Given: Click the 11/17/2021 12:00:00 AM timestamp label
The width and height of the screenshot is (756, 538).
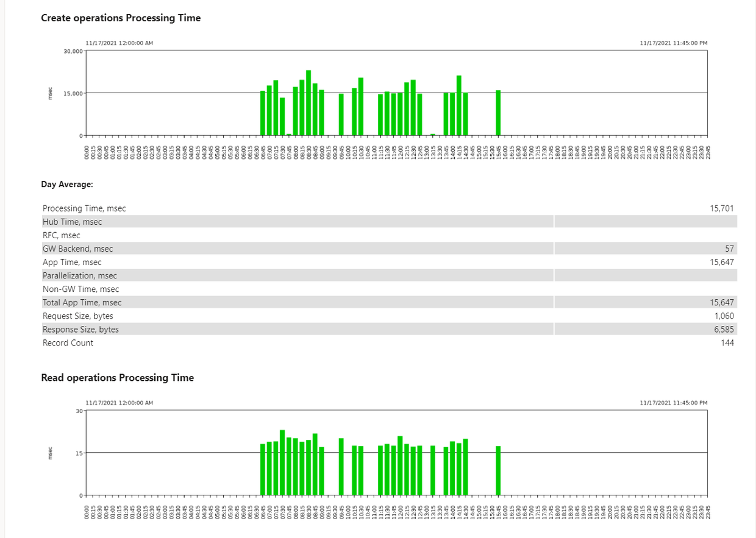Looking at the screenshot, I should tap(118, 43).
